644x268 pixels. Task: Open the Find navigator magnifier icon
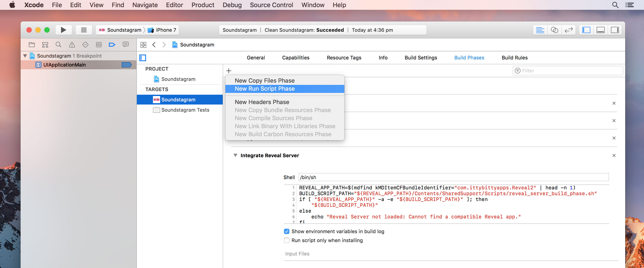[59, 45]
